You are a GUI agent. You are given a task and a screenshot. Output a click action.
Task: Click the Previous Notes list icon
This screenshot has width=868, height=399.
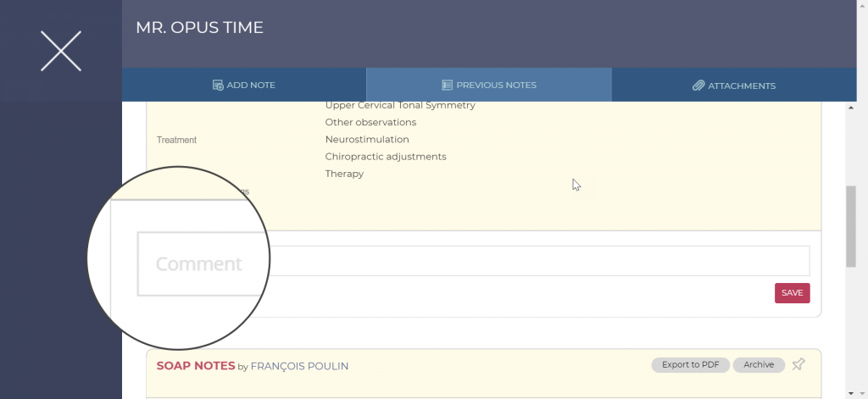[448, 86]
